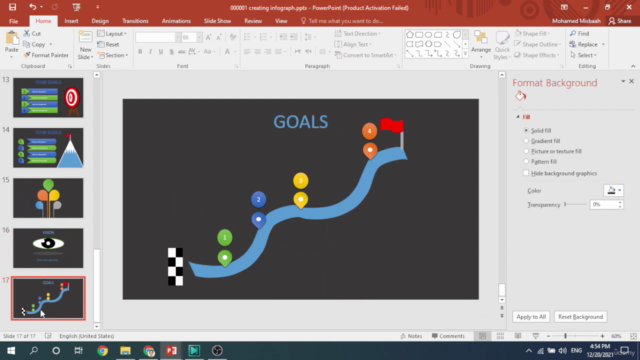The height and width of the screenshot is (360, 640).
Task: Select Picture or texture fill option
Action: point(526,151)
